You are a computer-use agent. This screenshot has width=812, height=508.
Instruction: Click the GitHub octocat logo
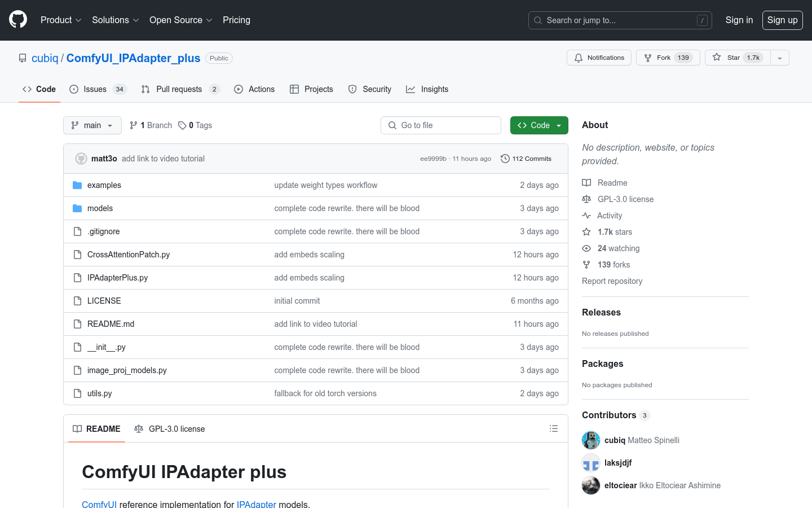17,20
